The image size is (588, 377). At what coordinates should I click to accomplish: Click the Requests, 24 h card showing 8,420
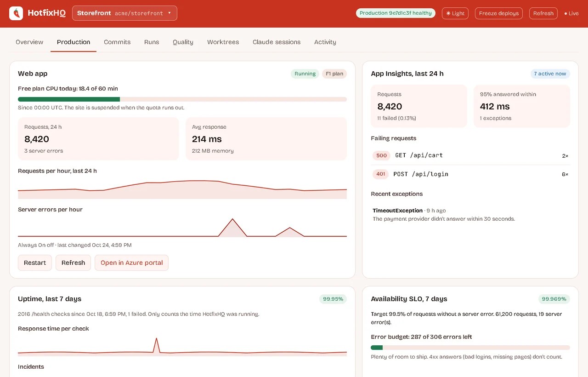pyautogui.click(x=98, y=139)
